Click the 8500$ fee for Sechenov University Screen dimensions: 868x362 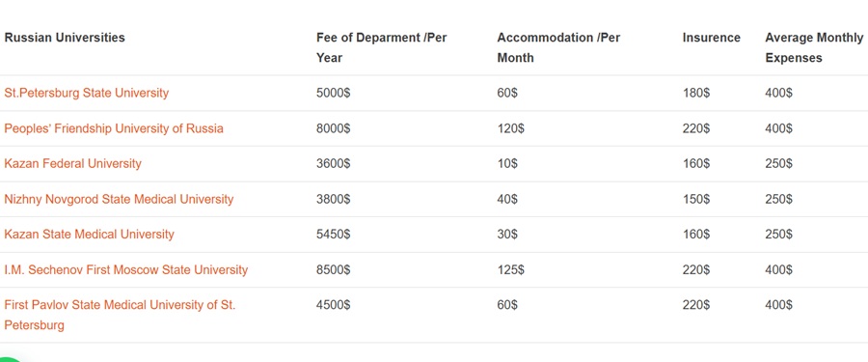(334, 270)
